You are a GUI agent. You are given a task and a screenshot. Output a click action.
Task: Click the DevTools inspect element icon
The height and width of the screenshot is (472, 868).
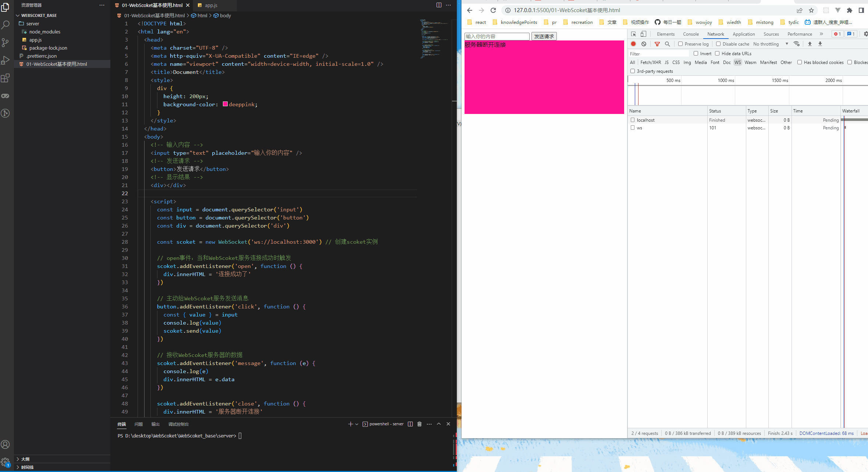pos(633,34)
